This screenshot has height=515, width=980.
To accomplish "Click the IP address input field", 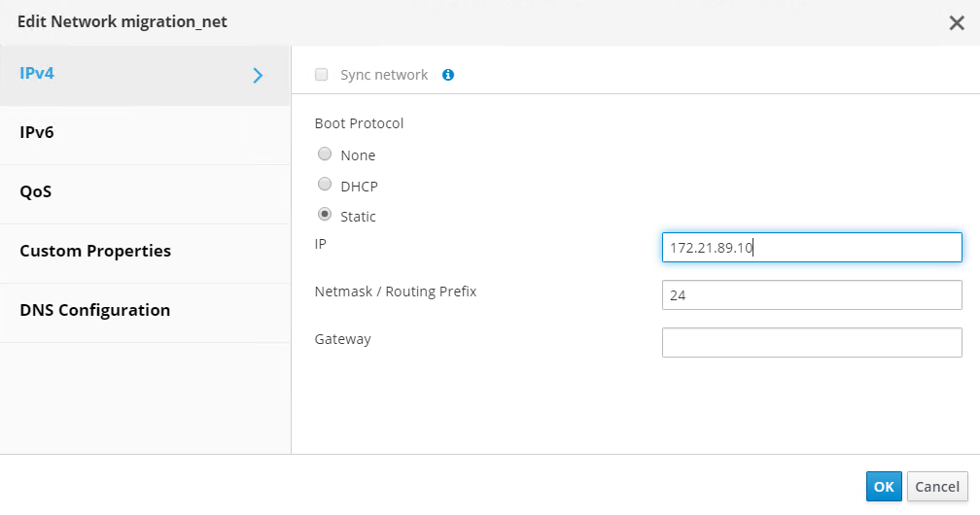I will pos(812,247).
